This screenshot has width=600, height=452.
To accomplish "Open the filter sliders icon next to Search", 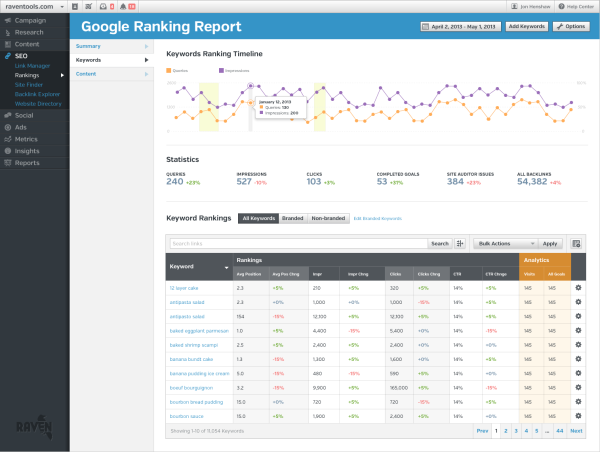I will [460, 243].
